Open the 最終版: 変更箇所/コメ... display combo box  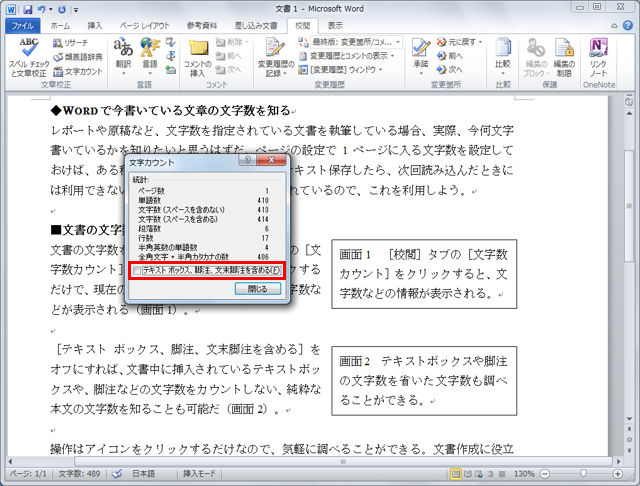pyautogui.click(x=356, y=42)
